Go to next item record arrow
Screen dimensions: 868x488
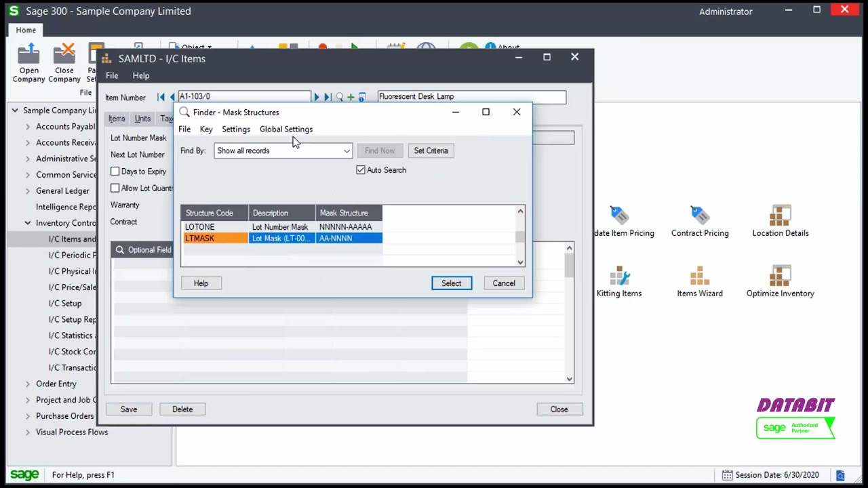(x=316, y=97)
